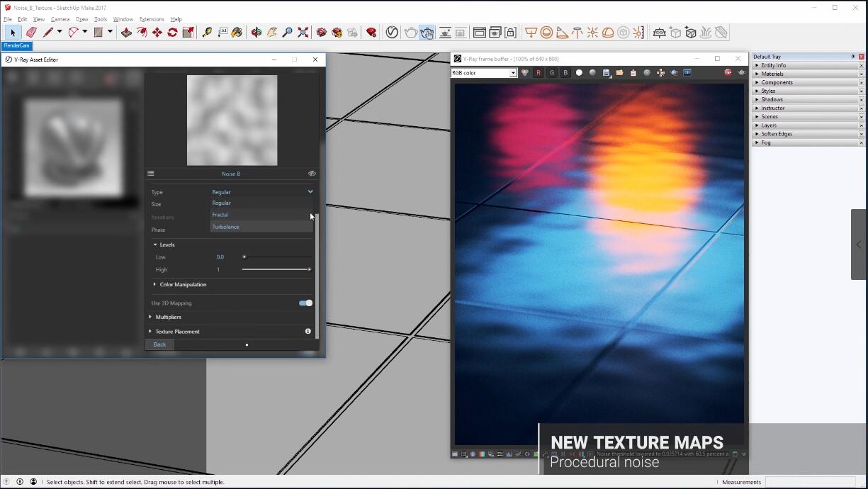This screenshot has height=489, width=868.
Task: Expand the Texture Placement section
Action: (177, 332)
